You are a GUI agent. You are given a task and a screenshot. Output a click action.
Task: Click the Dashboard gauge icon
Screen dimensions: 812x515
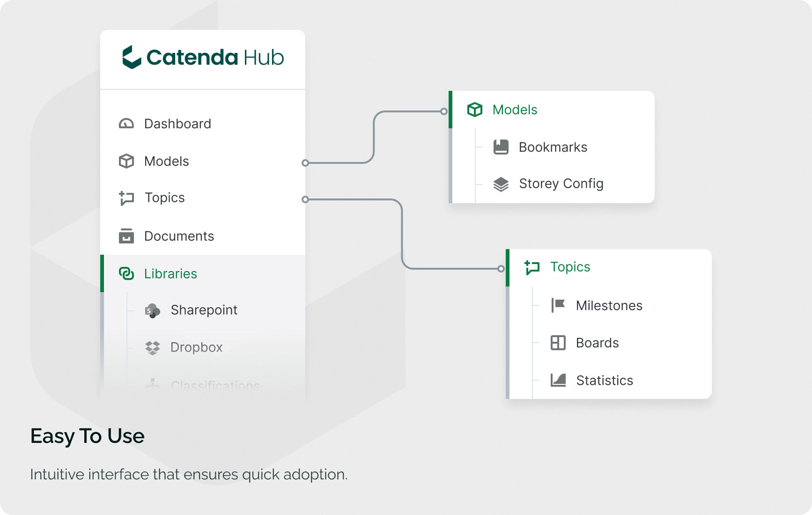[126, 124]
